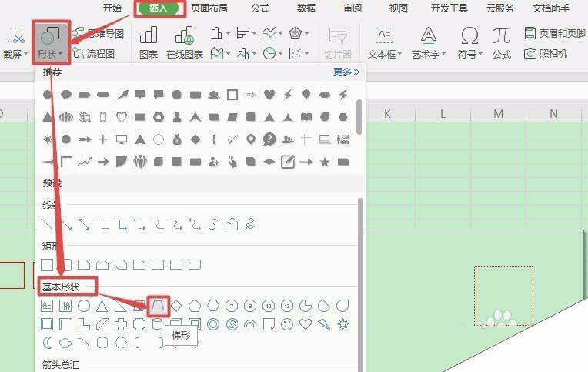Viewport: 588px width, 372px height.
Task: Select the hexagon basic shape
Action: click(213, 306)
